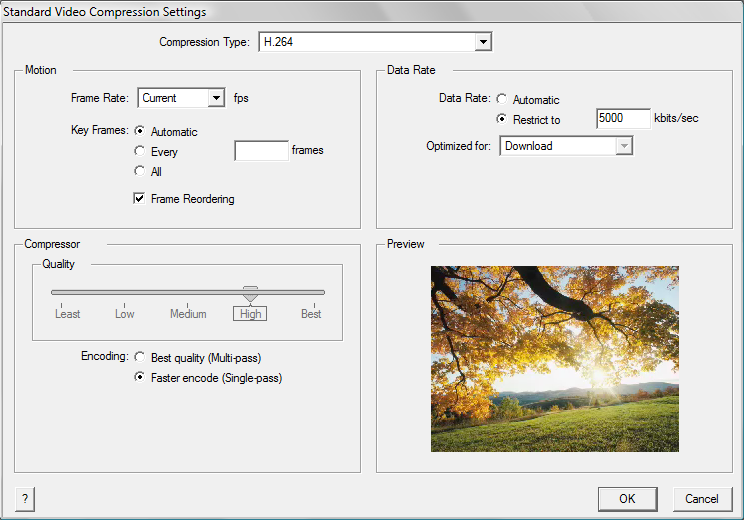Click the kbits/sec data rate field
The image size is (744, 520).
click(x=623, y=119)
